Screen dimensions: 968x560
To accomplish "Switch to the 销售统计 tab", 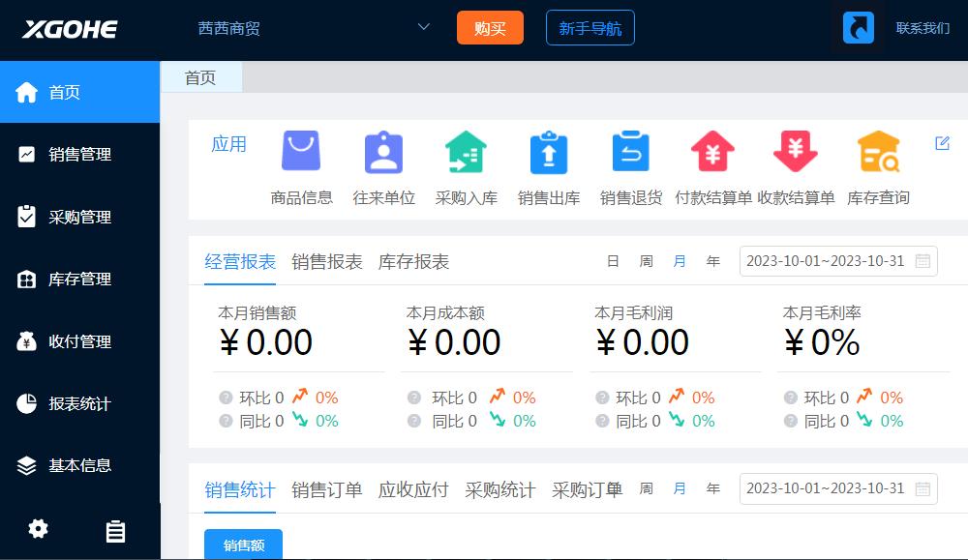I will coord(240,489).
